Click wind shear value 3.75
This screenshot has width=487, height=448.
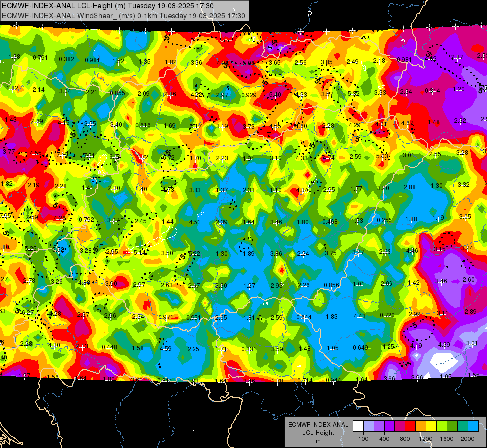click(330, 253)
